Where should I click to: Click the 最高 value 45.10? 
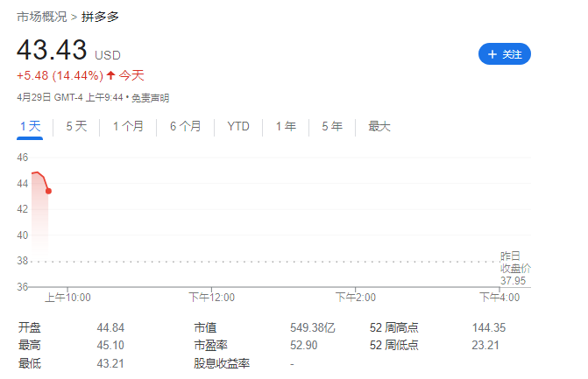tap(110, 345)
